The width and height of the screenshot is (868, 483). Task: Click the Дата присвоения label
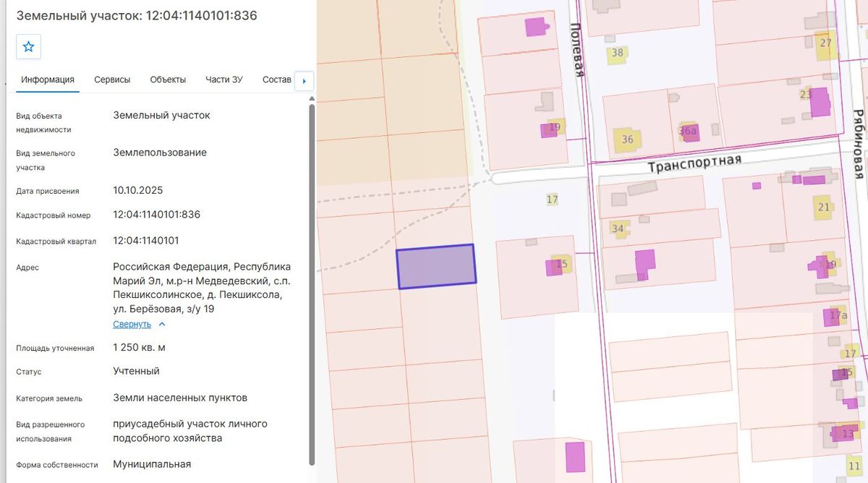[x=48, y=192]
